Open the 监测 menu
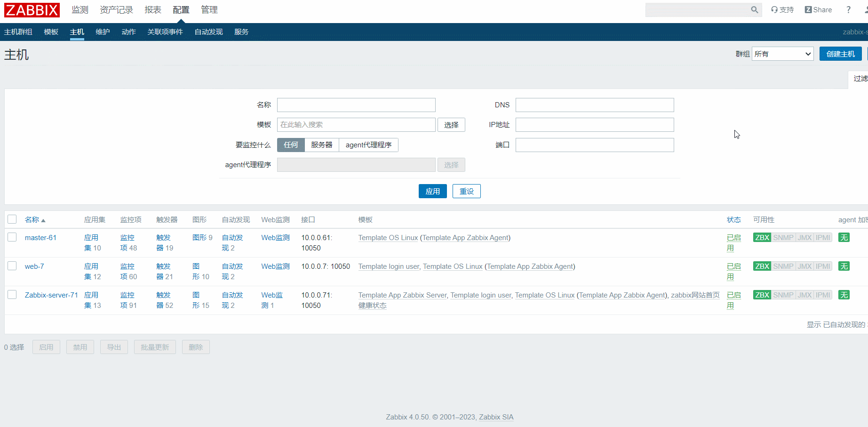Screen dimensions: 868x427 point(80,10)
